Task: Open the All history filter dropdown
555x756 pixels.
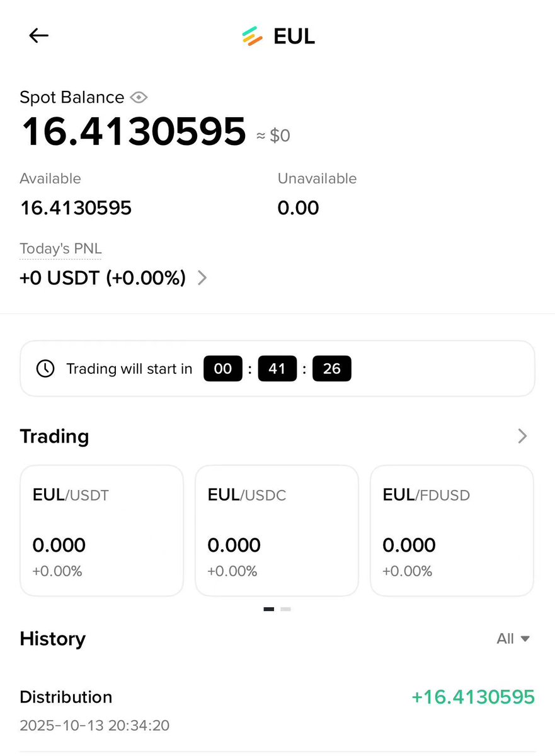Action: point(513,639)
